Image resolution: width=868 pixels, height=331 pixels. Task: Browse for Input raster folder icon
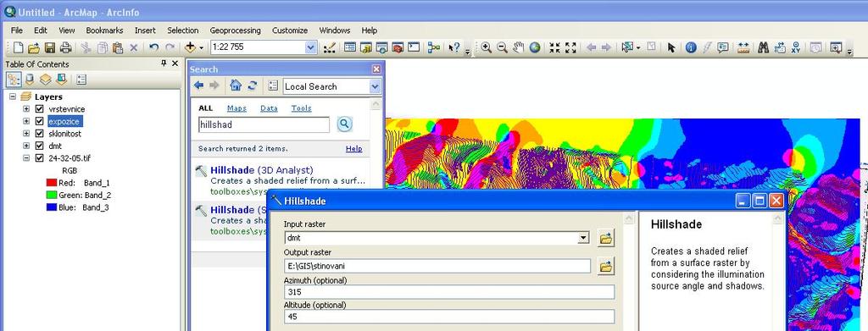pos(606,238)
